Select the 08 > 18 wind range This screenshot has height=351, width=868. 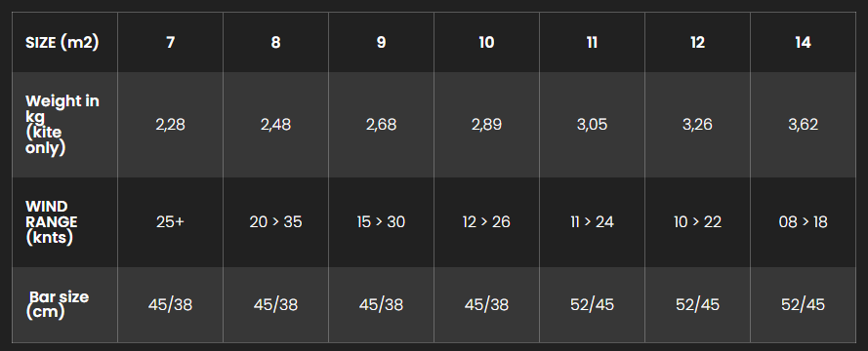pos(803,222)
